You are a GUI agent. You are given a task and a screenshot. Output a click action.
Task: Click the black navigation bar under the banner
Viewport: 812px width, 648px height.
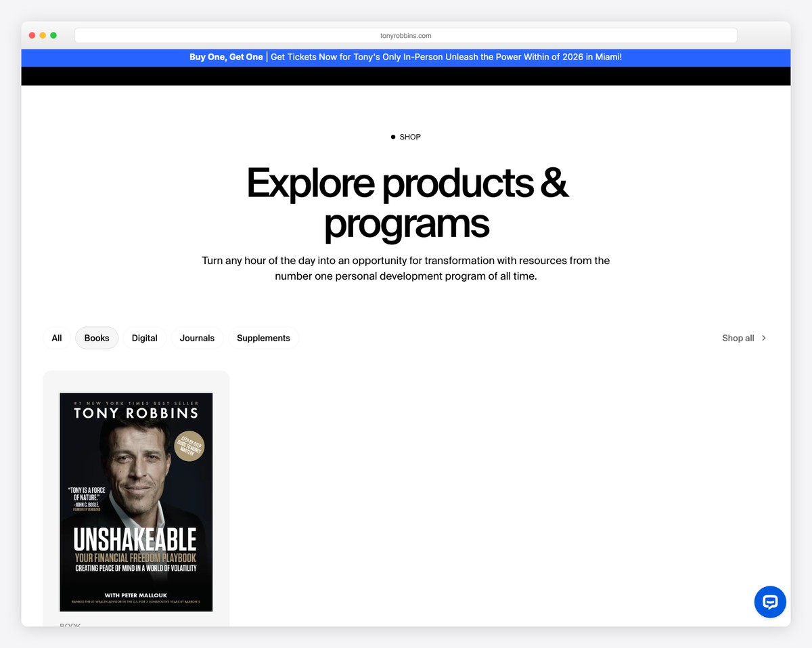[406, 76]
